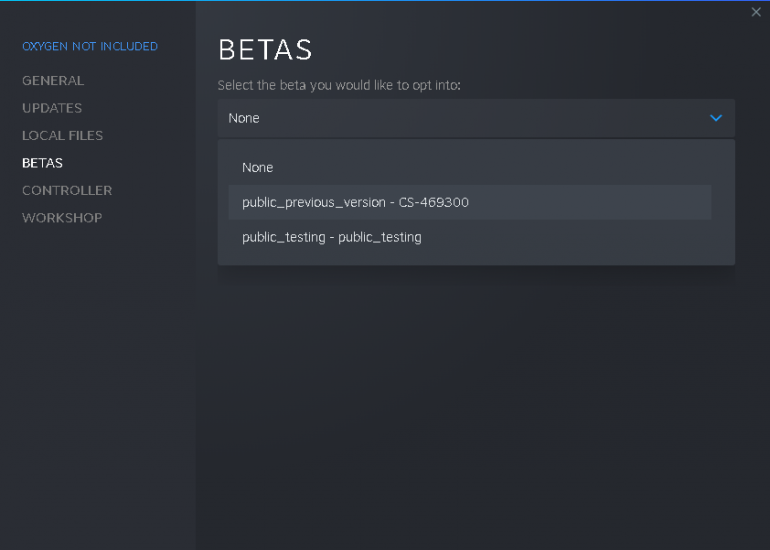This screenshot has width=770, height=550.
Task: Choose None option in beta list
Action: 469,167
